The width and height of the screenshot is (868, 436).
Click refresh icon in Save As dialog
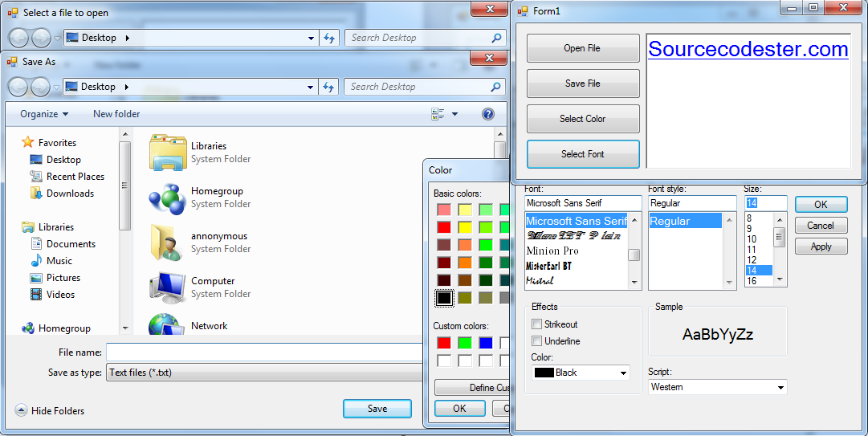pyautogui.click(x=329, y=87)
